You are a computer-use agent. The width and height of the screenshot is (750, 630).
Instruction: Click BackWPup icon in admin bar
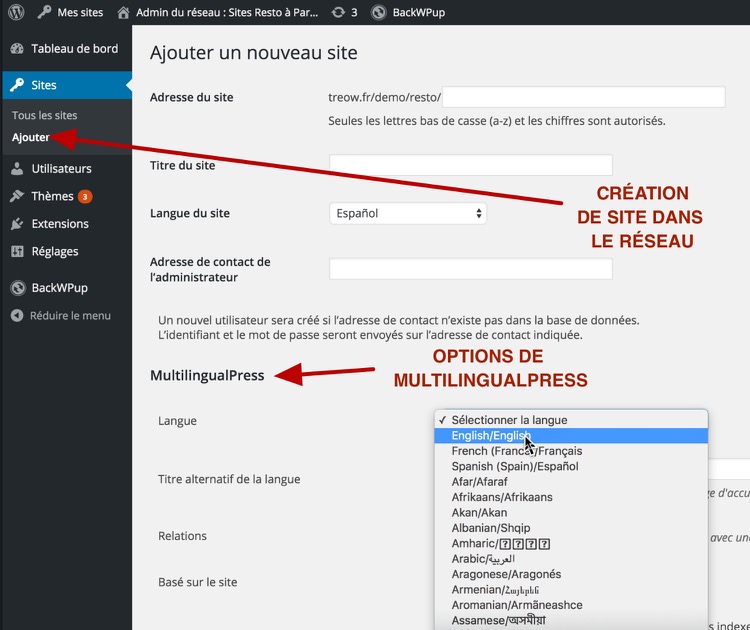coord(379,12)
